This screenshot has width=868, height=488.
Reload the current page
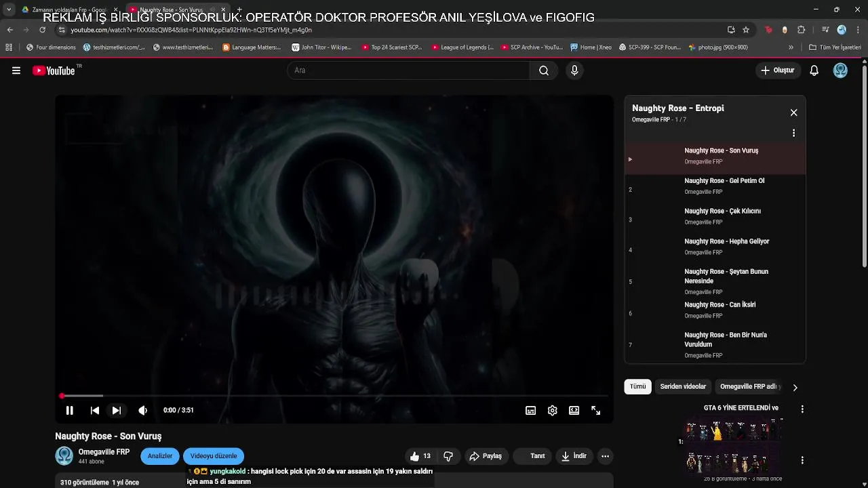point(42,30)
